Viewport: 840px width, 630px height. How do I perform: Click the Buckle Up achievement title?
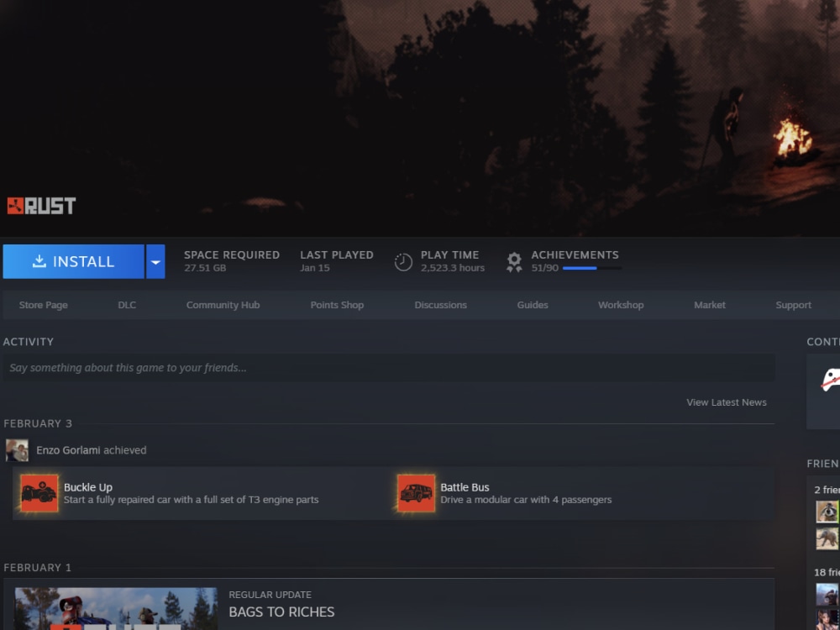pyautogui.click(x=88, y=487)
